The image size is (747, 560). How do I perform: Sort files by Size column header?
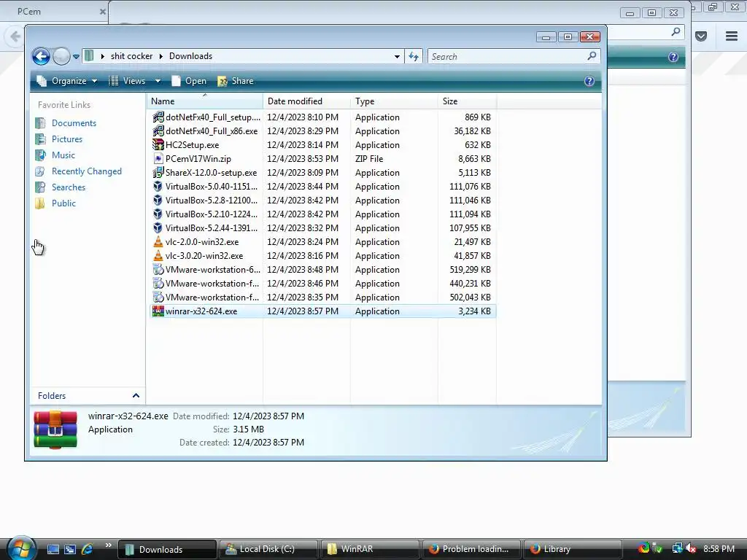tap(467, 101)
